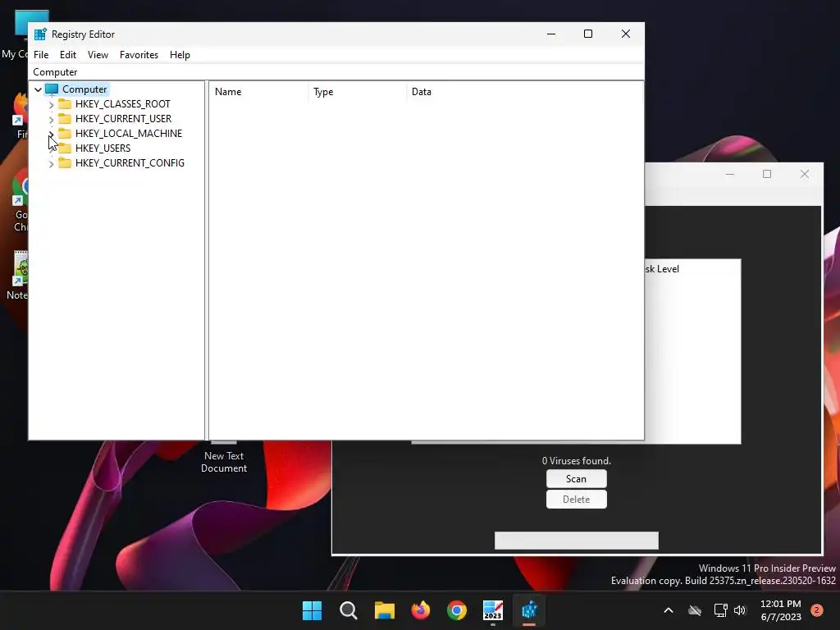The height and width of the screenshot is (630, 840).
Task: Close the antivirus window
Action: [x=805, y=174]
